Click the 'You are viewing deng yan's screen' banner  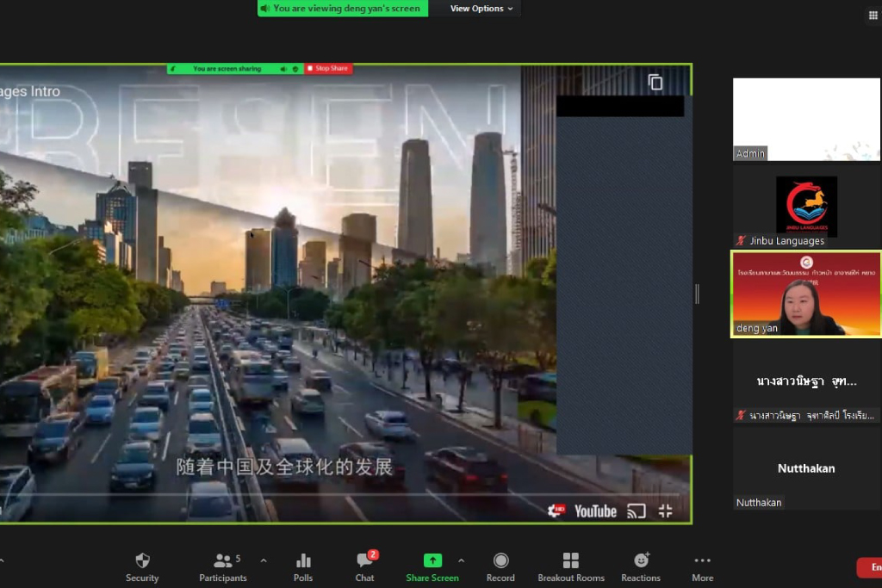coord(343,9)
